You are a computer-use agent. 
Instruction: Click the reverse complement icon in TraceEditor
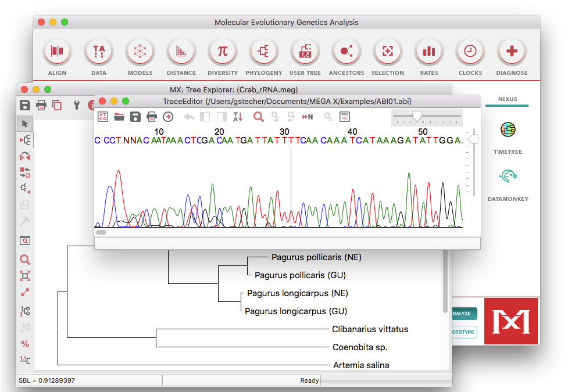[238, 117]
